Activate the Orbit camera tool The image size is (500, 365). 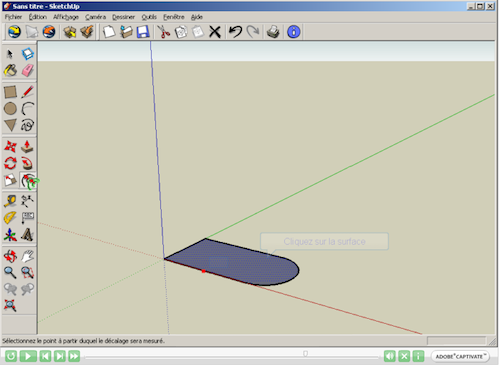[10, 256]
